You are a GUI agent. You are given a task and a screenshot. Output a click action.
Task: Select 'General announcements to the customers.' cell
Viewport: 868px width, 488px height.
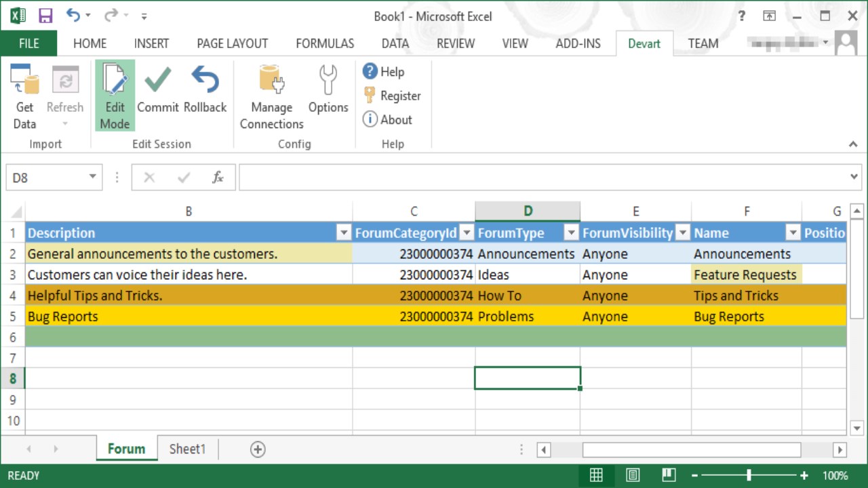tap(189, 253)
